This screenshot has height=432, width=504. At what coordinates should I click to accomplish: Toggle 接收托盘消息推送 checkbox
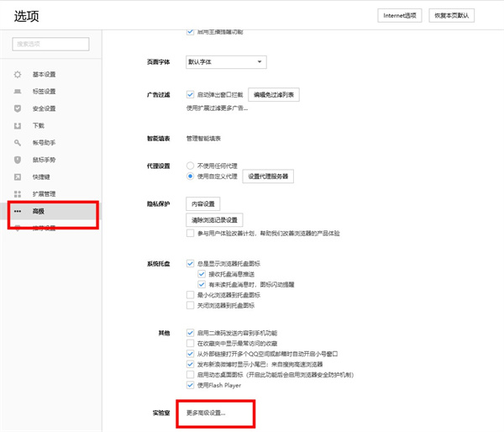tap(202, 274)
